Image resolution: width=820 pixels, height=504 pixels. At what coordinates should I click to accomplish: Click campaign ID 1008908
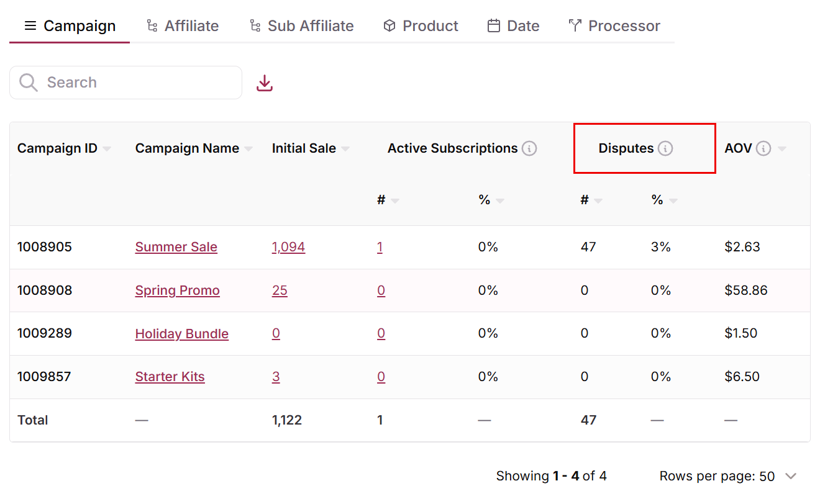45,290
